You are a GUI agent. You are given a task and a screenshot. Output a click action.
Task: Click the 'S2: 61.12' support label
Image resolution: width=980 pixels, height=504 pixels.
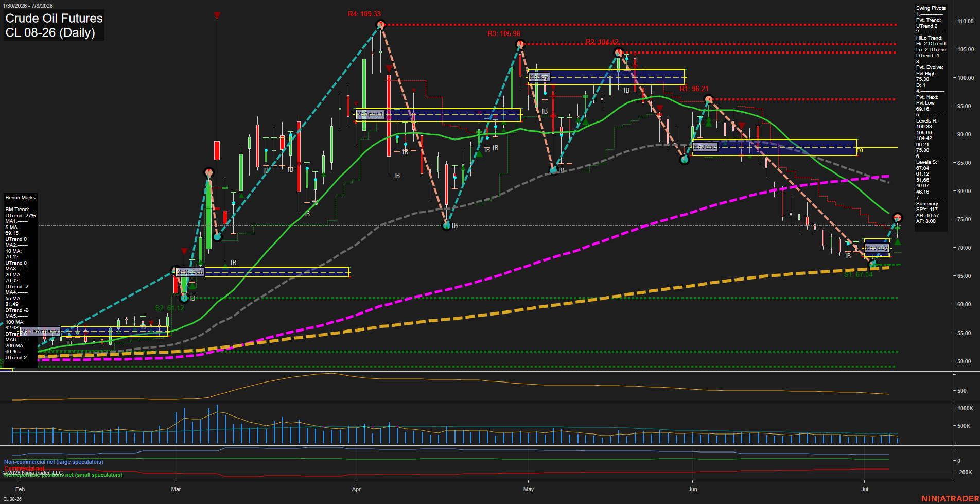[x=170, y=308]
